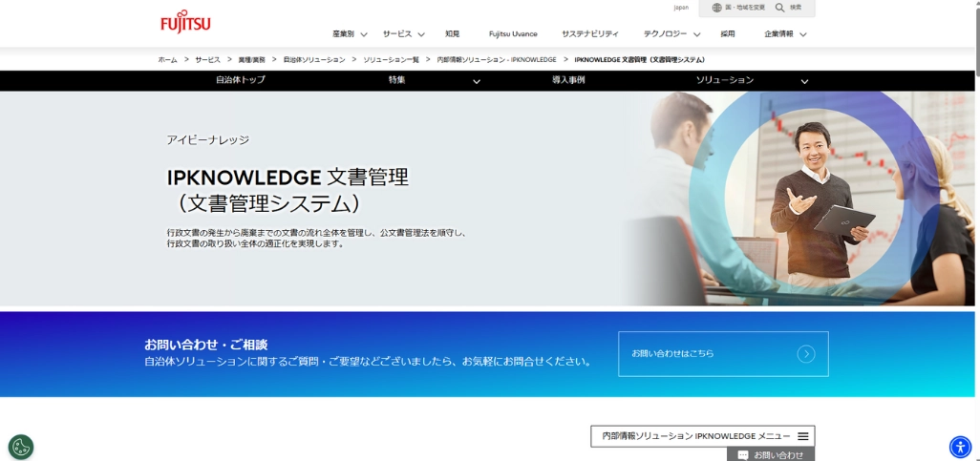Expand the サービス menu chevron
This screenshot has height=461, width=980.
tap(421, 34)
